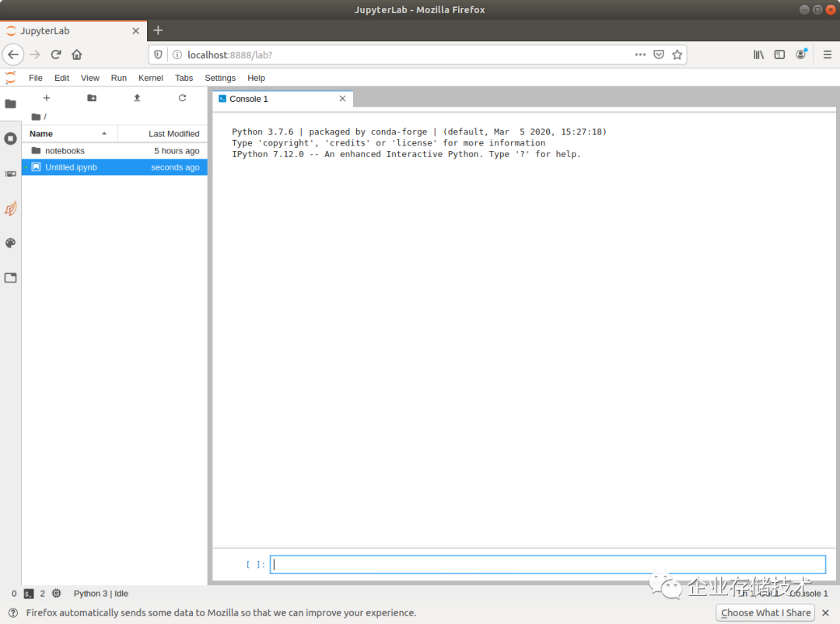
Task: Select Untitled.ipynb file
Action: 114,167
